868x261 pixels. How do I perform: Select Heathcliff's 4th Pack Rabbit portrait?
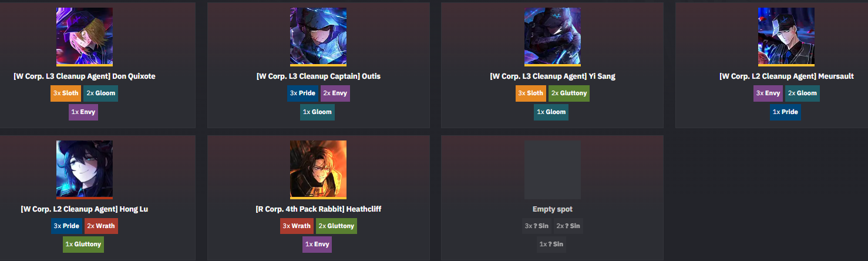[x=318, y=169]
